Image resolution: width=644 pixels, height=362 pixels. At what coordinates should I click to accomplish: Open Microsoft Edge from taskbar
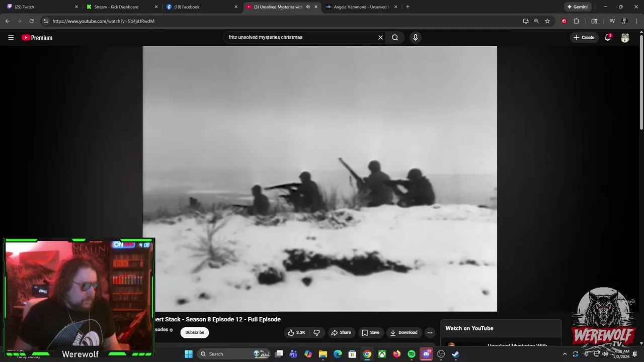coord(338,354)
